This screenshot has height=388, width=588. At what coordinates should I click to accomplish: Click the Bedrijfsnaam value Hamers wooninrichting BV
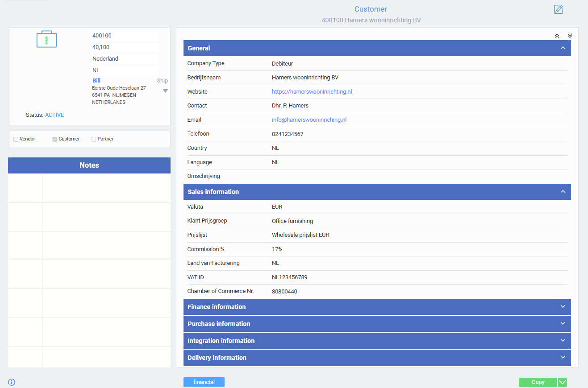(305, 78)
